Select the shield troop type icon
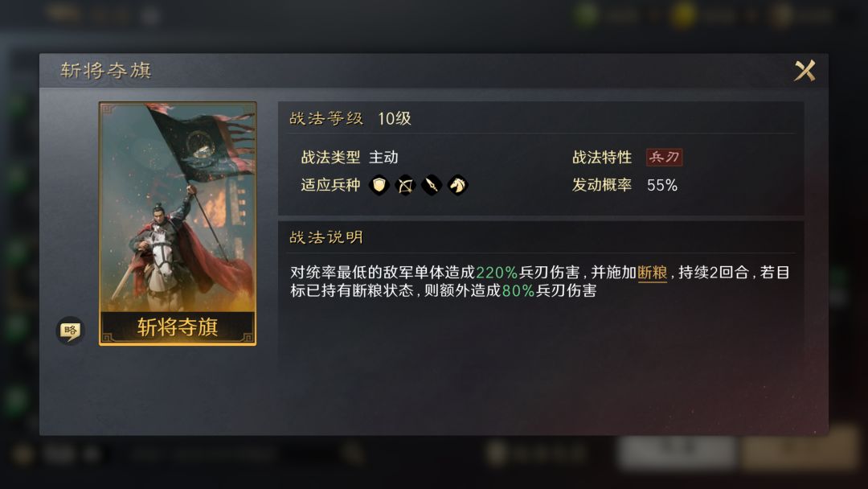The image size is (868, 489). tap(379, 185)
